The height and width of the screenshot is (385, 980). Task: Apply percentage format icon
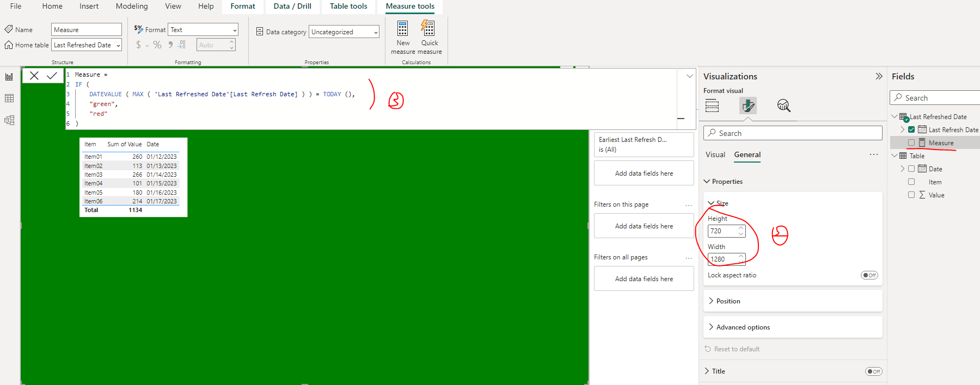pyautogui.click(x=157, y=45)
